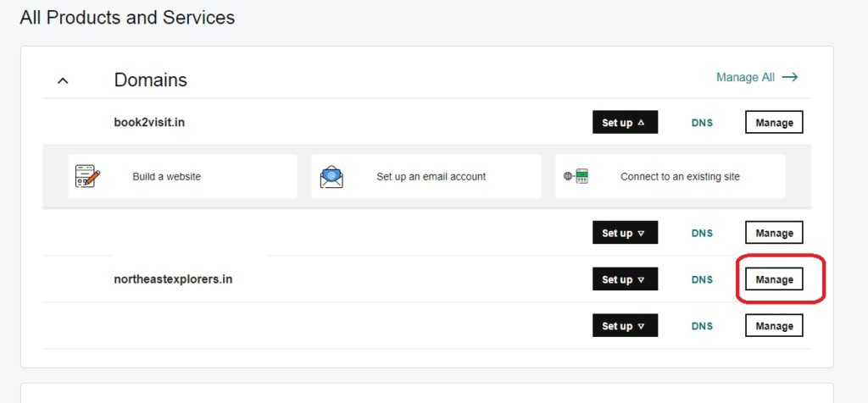The width and height of the screenshot is (868, 403).
Task: Click DNS in the row above northeastexplorers.in
Action: (x=702, y=233)
